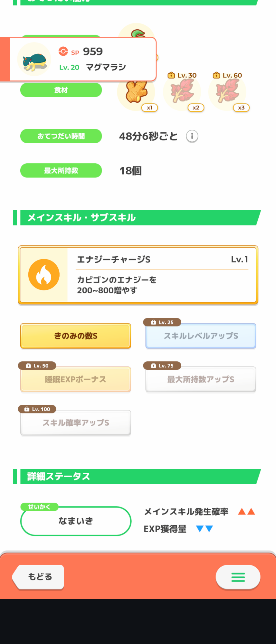Tap the おてつだい時間 label pill
Viewport: 276px width, 644px height.
(x=61, y=136)
